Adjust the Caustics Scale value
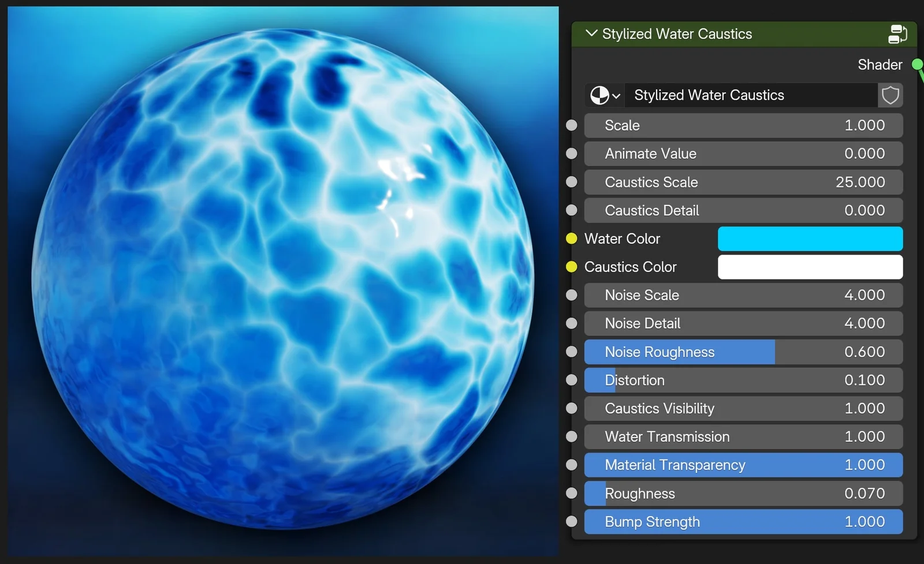This screenshot has height=564, width=924. point(743,182)
